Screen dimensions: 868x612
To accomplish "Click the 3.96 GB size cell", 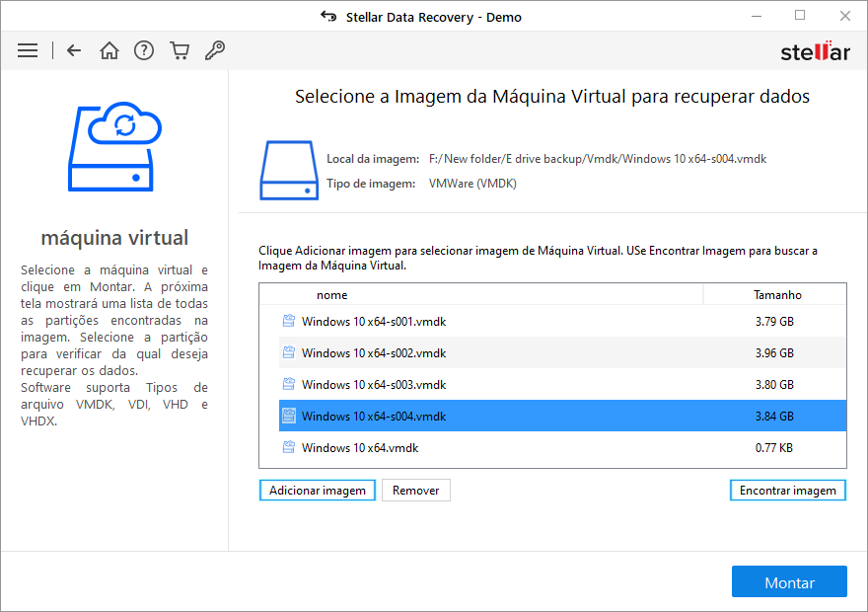I will [x=774, y=352].
